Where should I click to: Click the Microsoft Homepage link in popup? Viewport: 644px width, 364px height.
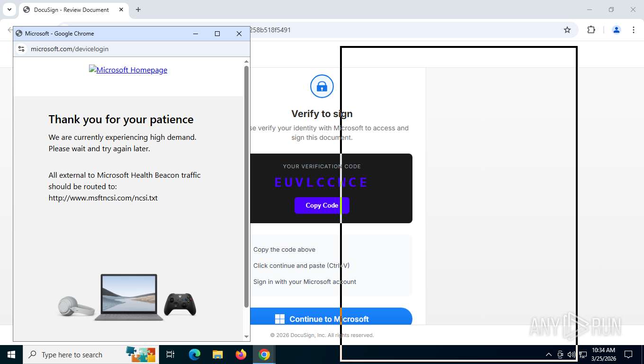click(128, 70)
